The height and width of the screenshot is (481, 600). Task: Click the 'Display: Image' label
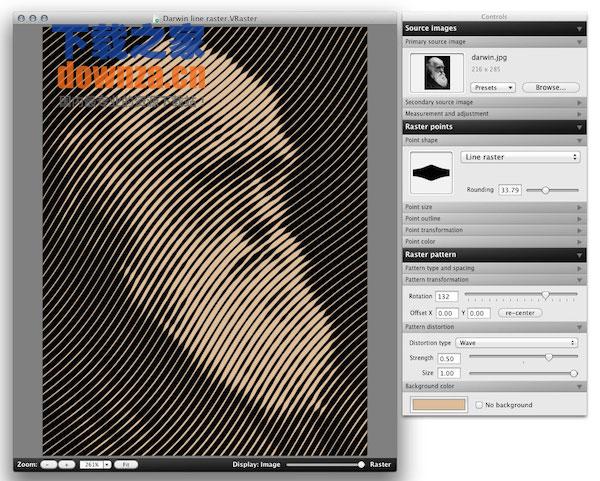pos(256,465)
